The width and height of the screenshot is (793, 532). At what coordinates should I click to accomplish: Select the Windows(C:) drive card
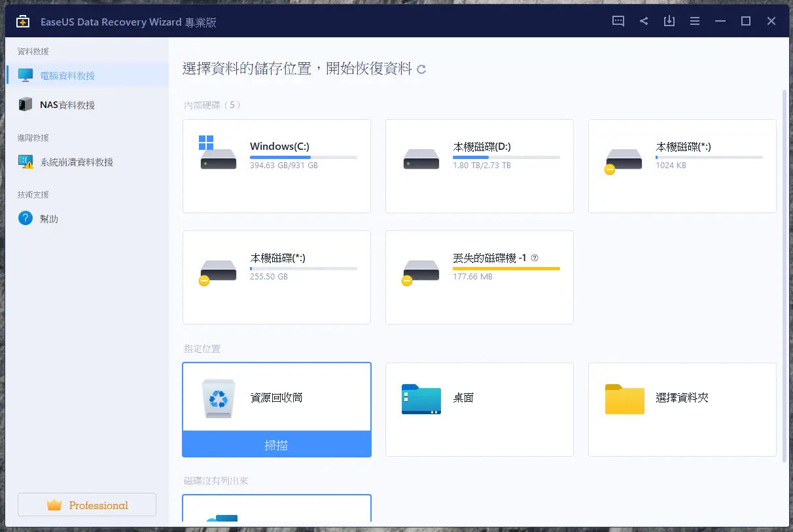tap(277, 166)
